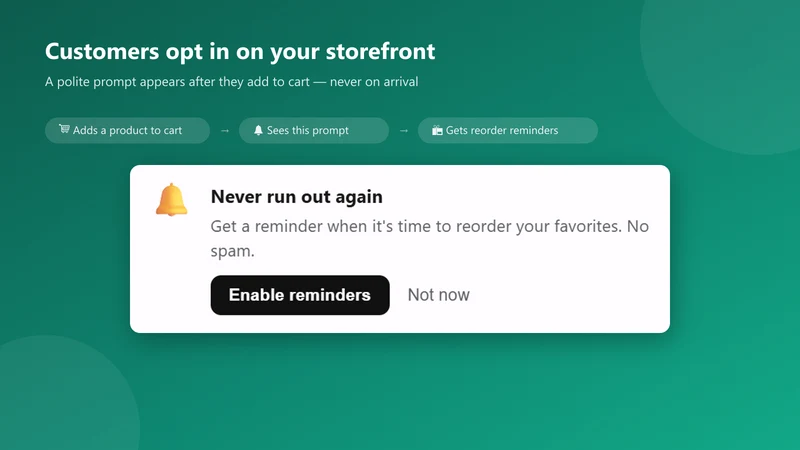Click the subtitle about a polite prompt
Viewport: 800px width, 450px height.
tap(232, 82)
